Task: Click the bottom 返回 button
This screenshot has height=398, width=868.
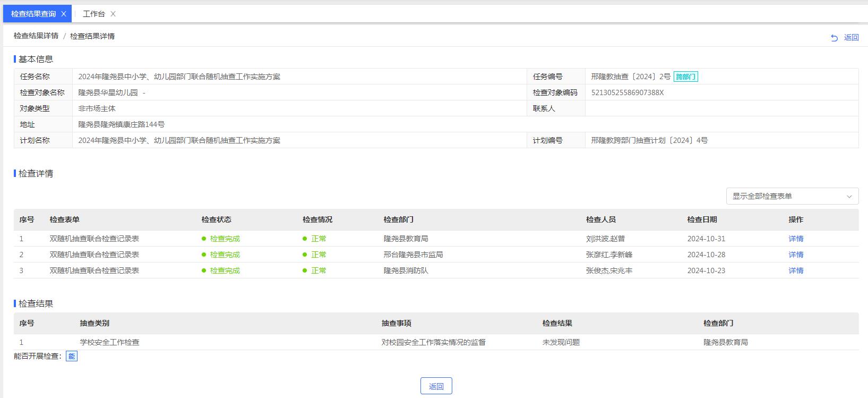Action: coord(436,386)
